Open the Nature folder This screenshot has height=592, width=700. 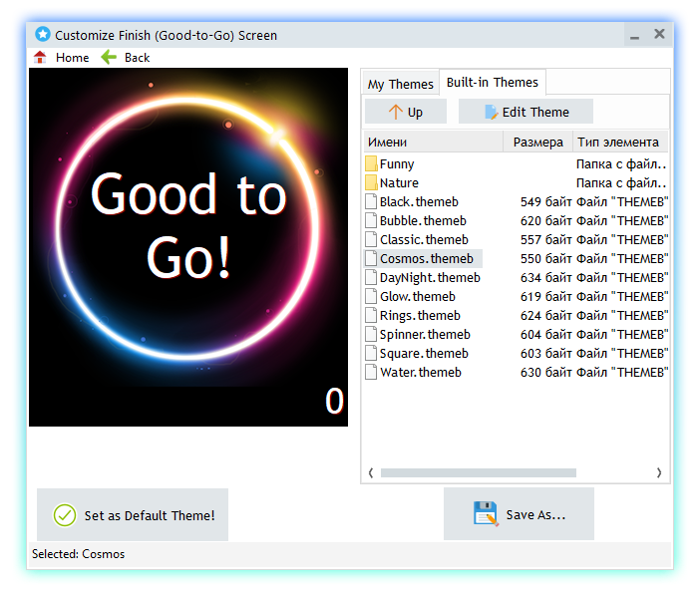click(398, 182)
